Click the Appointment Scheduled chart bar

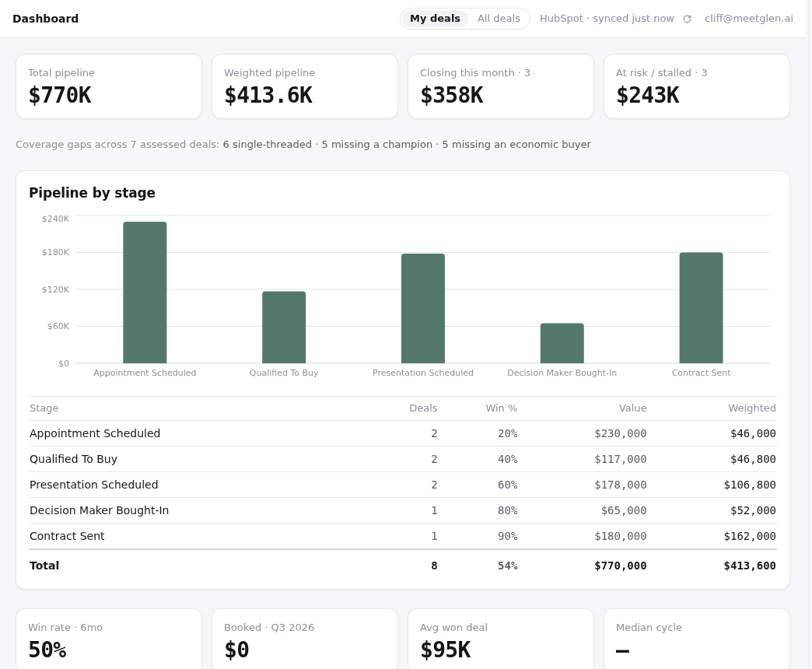click(145, 292)
